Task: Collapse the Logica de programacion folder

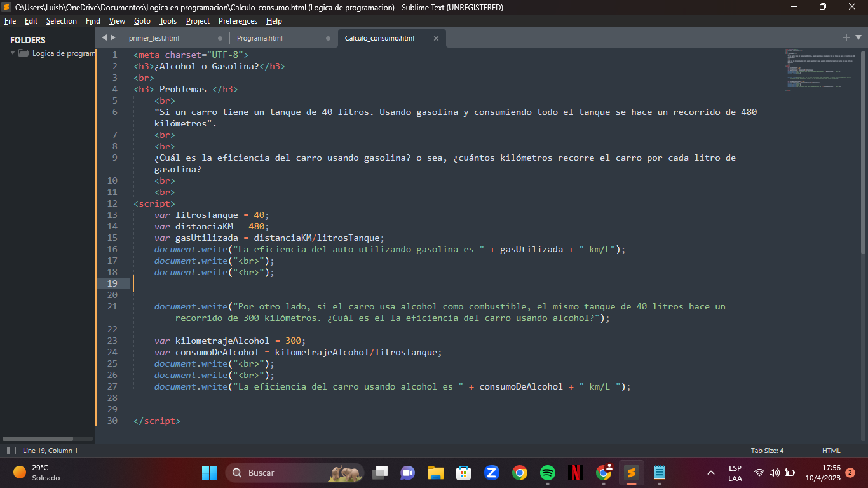Action: point(12,53)
